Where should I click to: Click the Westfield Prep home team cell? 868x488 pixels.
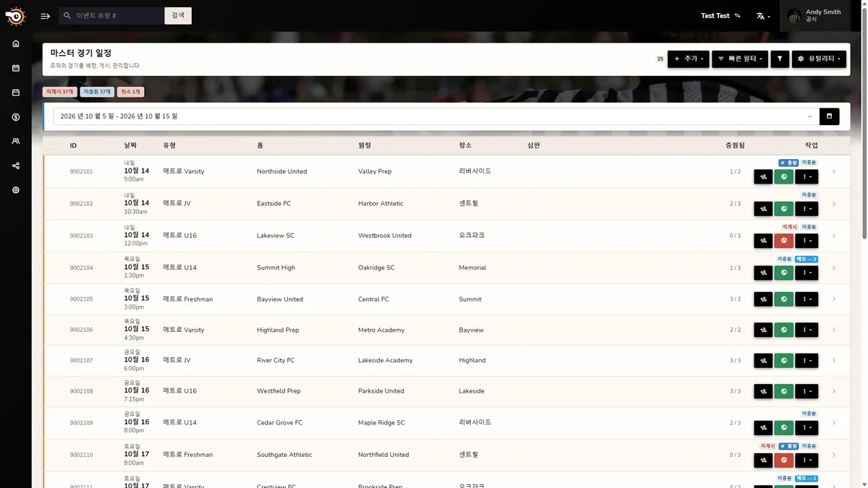click(278, 391)
